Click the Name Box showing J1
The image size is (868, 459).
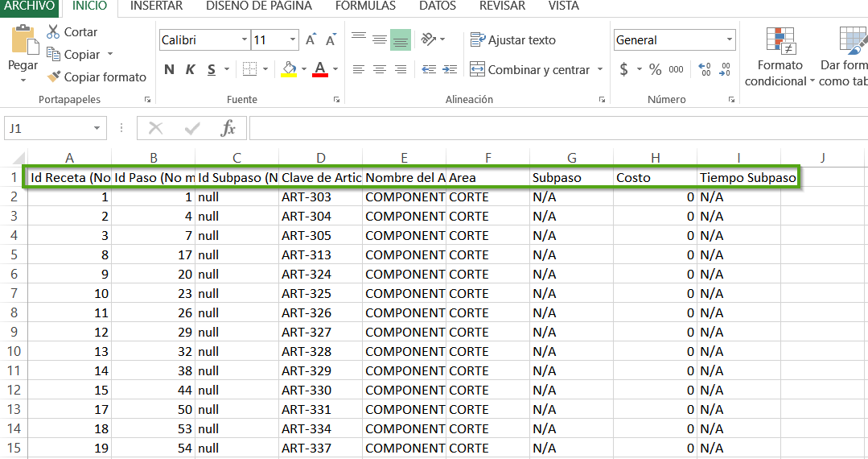click(x=48, y=128)
